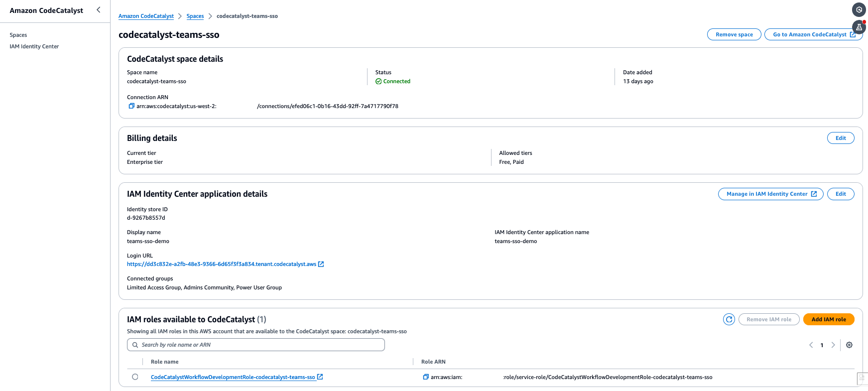Click Go to Amazon CodeCatalyst button
The width and height of the screenshot is (868, 391).
click(814, 34)
